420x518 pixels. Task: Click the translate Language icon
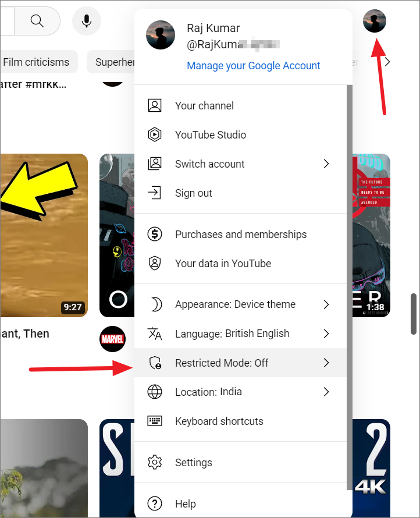pyautogui.click(x=155, y=333)
